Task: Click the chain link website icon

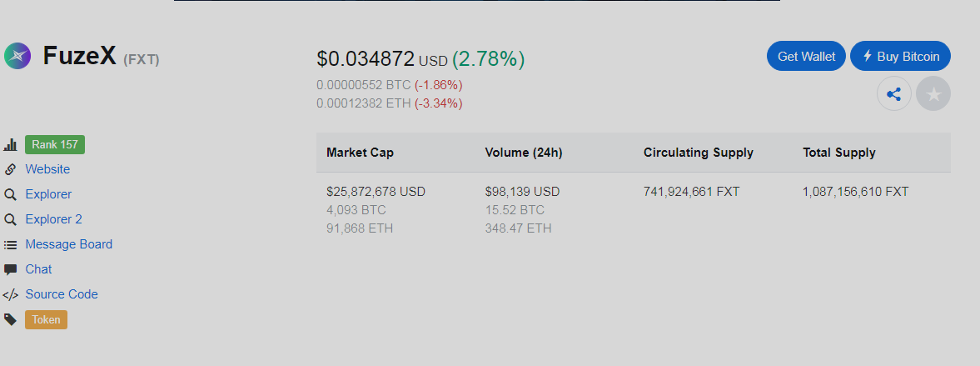Action: pos(11,169)
